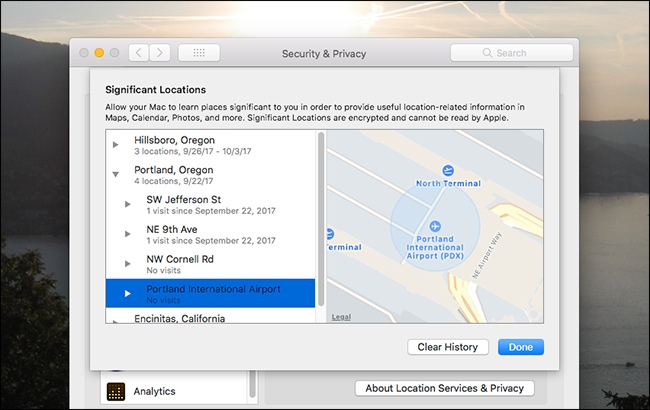Expand the Portland International Airport entry
Image resolution: width=650 pixels, height=410 pixels.
(128, 294)
